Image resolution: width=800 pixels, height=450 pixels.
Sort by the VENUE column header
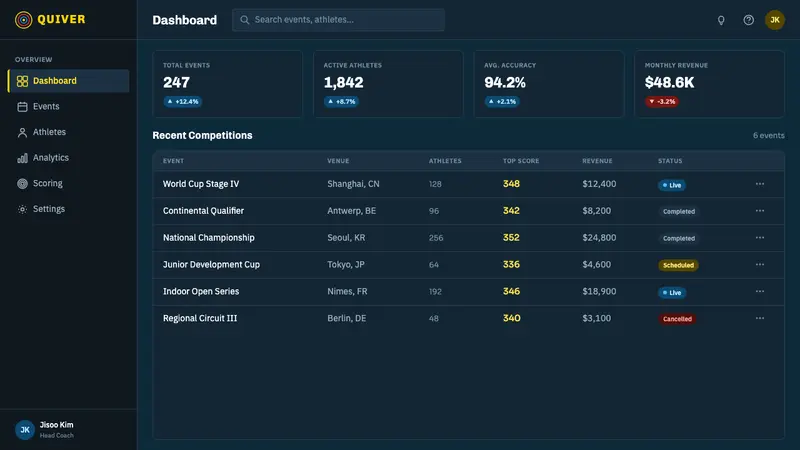pyautogui.click(x=338, y=161)
